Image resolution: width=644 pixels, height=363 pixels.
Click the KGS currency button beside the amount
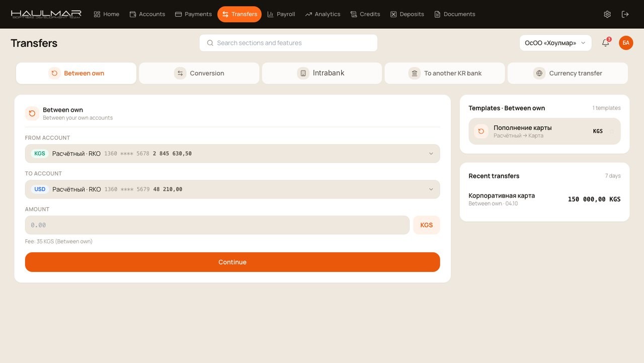pyautogui.click(x=427, y=225)
